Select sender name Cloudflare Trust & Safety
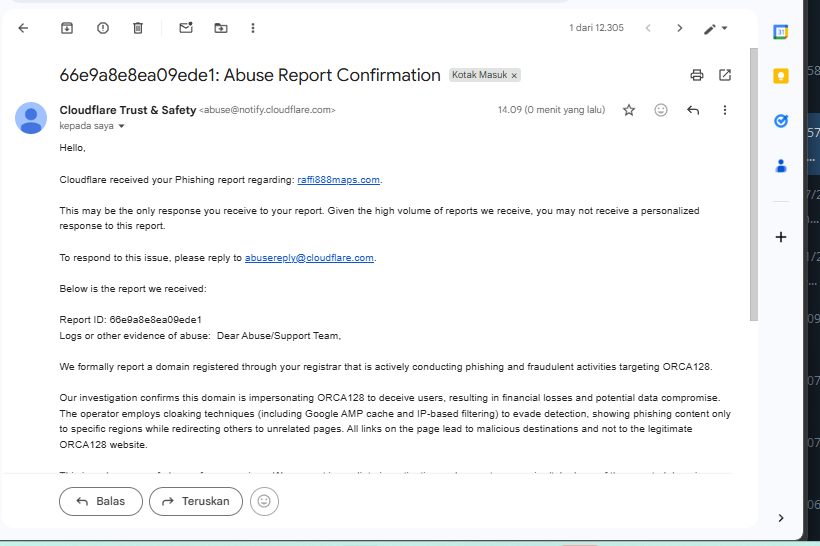This screenshot has width=820, height=546. pyautogui.click(x=128, y=110)
